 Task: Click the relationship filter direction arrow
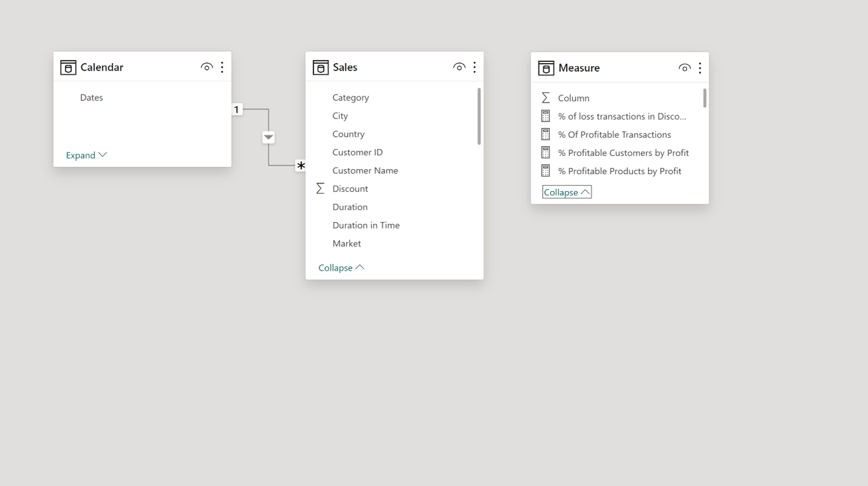[268, 137]
